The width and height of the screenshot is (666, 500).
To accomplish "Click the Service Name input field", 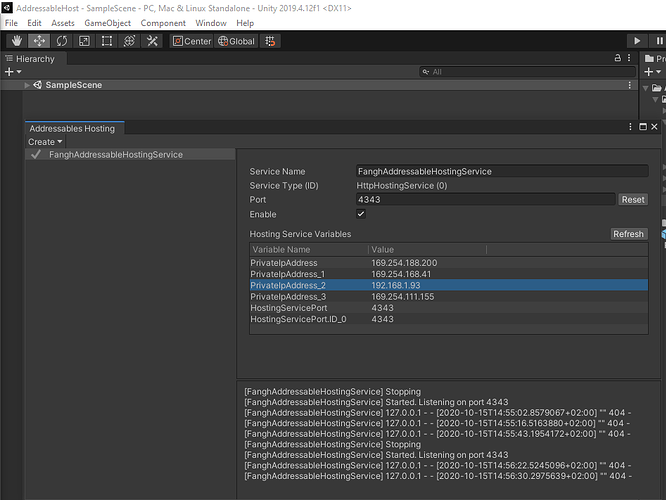I will tap(501, 172).
